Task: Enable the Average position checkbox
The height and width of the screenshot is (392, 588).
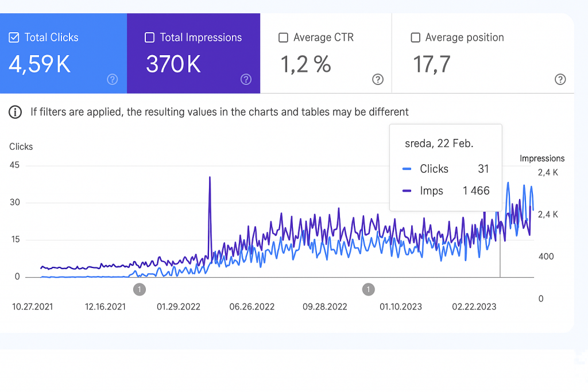Action: pyautogui.click(x=416, y=38)
